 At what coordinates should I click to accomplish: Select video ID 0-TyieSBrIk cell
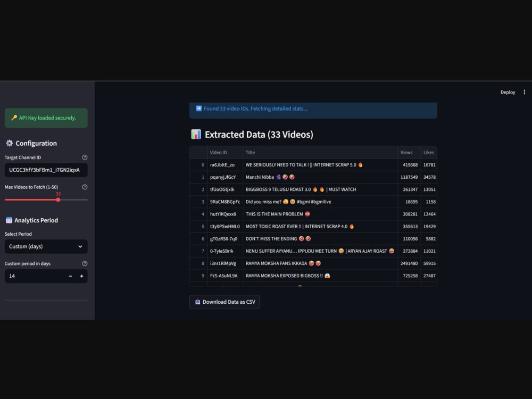(x=225, y=251)
